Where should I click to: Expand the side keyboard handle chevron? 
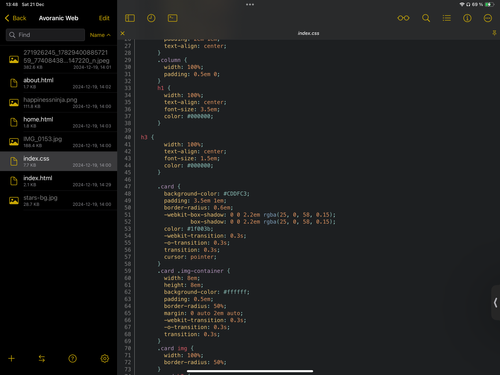tap(495, 303)
